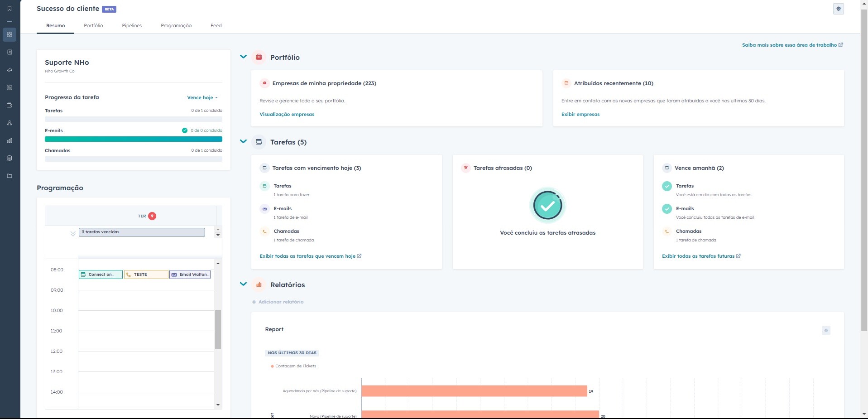Switch to the Feed tab
The width and height of the screenshot is (868, 419).
coord(216,25)
